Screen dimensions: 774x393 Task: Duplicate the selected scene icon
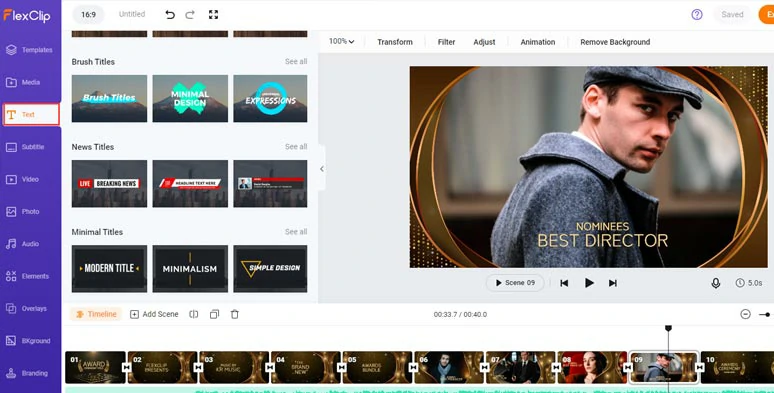pos(214,314)
